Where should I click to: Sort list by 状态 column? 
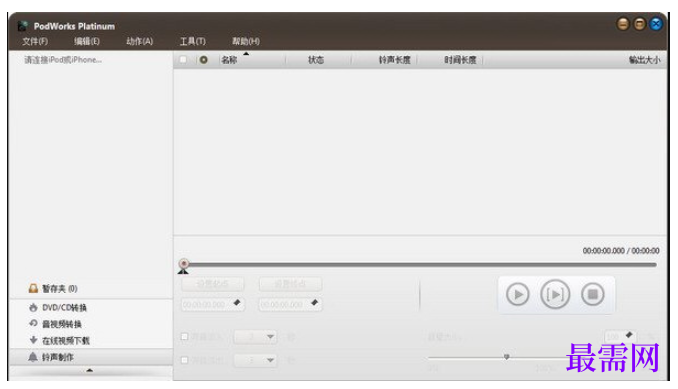tap(316, 60)
